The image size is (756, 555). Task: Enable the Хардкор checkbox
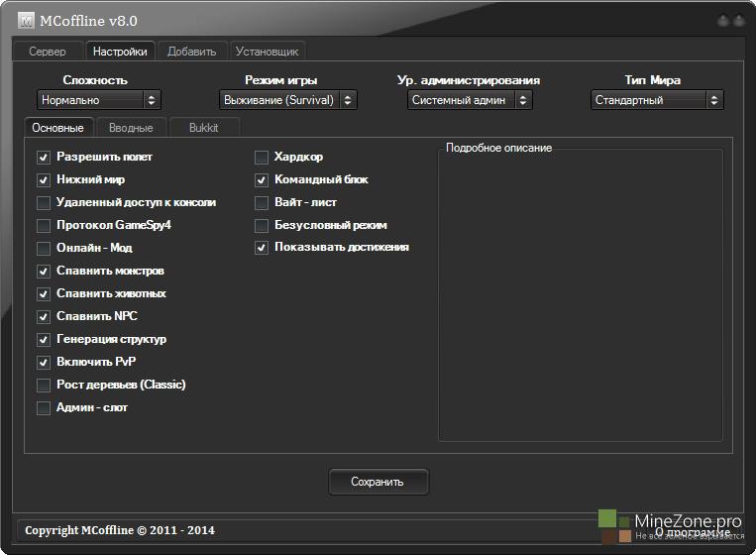point(262,158)
